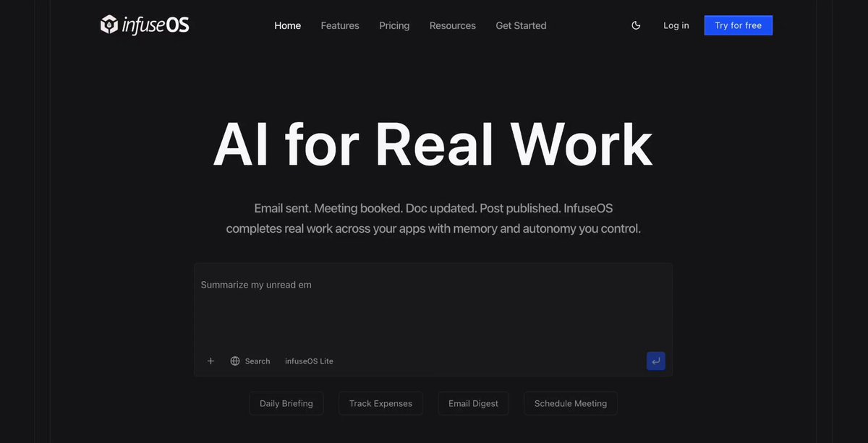The width and height of the screenshot is (868, 443).
Task: Open the infuseOS Lite model selector
Action: tap(309, 361)
